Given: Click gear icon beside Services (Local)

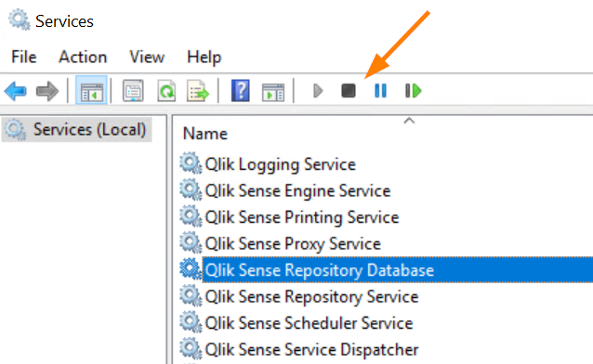Looking at the screenshot, I should click(16, 130).
